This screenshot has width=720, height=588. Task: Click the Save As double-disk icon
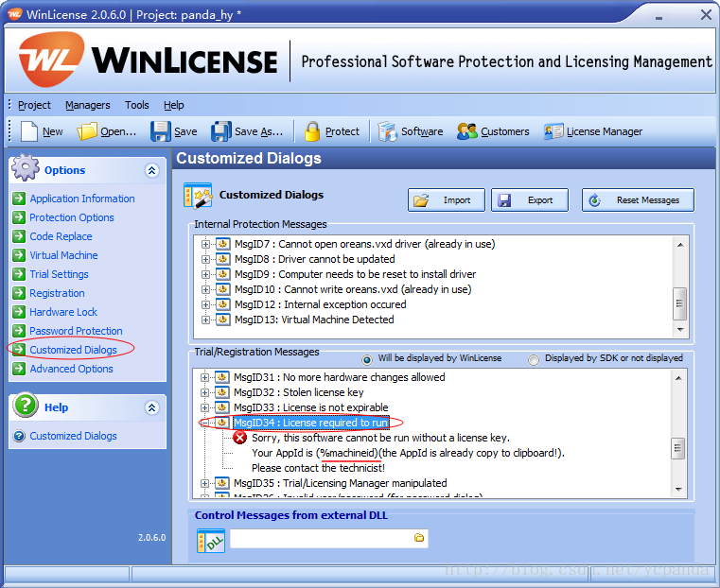(x=221, y=131)
